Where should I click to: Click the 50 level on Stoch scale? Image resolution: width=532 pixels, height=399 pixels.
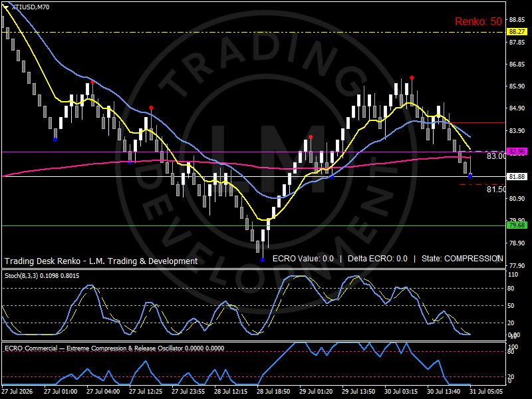(511, 305)
